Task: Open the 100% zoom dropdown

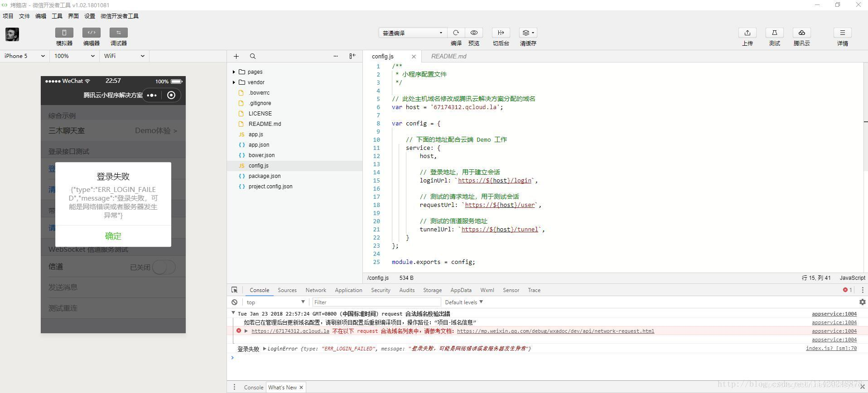Action: tap(74, 56)
